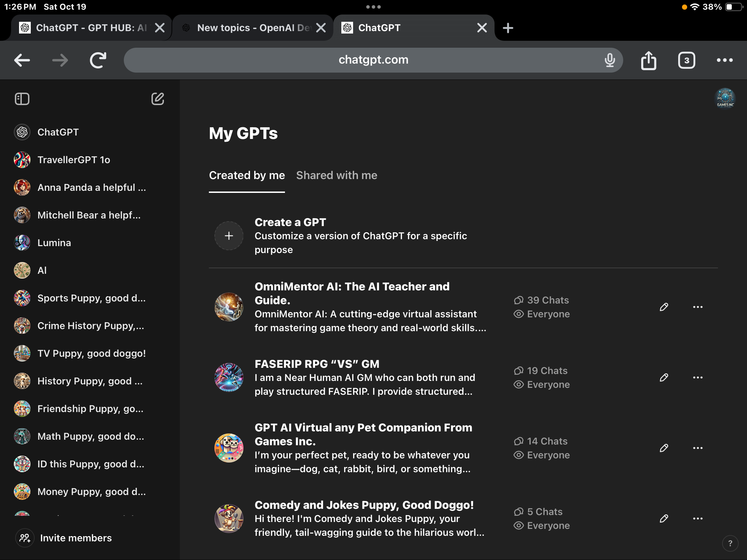Image resolution: width=747 pixels, height=560 pixels.
Task: Click Invite members in sidebar
Action: (76, 538)
